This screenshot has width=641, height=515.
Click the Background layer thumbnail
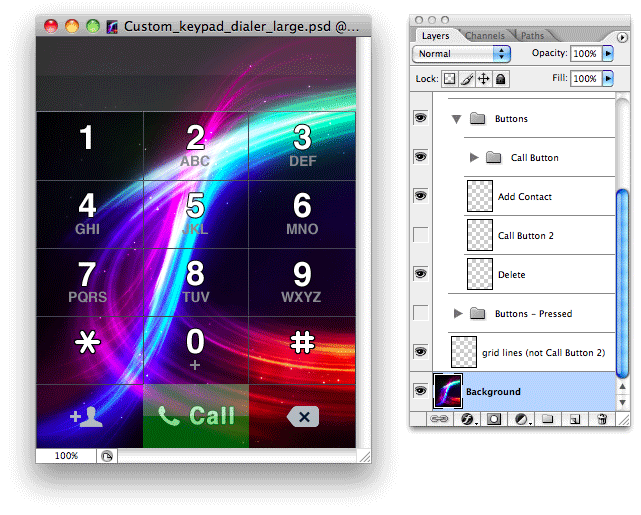tap(448, 391)
